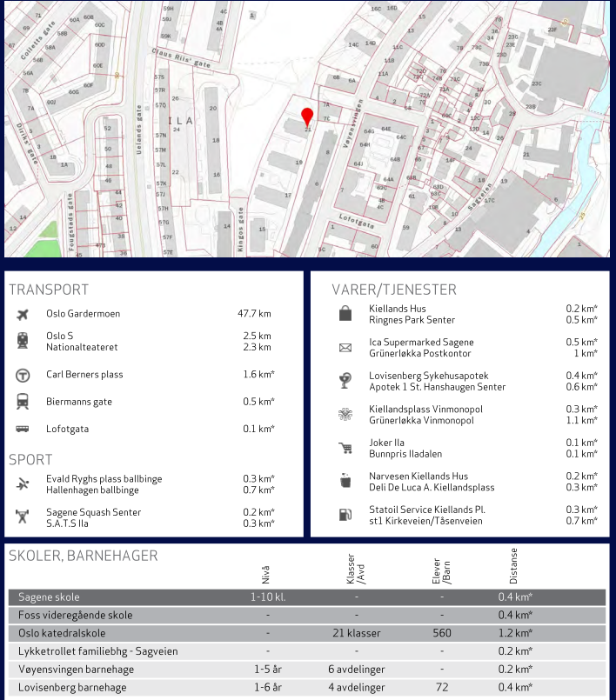Click the shopping bag icon beside Kiellands Hus
The height and width of the screenshot is (700, 616).
tap(345, 314)
